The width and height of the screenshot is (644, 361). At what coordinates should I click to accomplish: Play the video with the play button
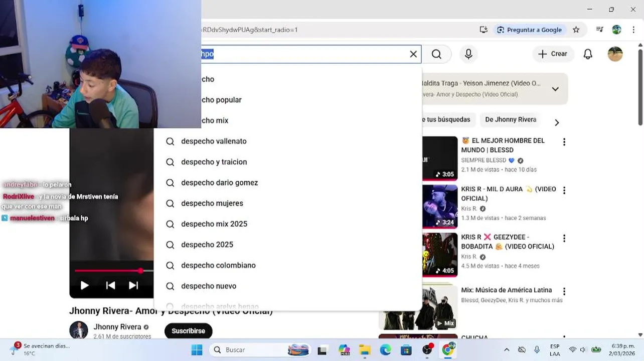[84, 285]
